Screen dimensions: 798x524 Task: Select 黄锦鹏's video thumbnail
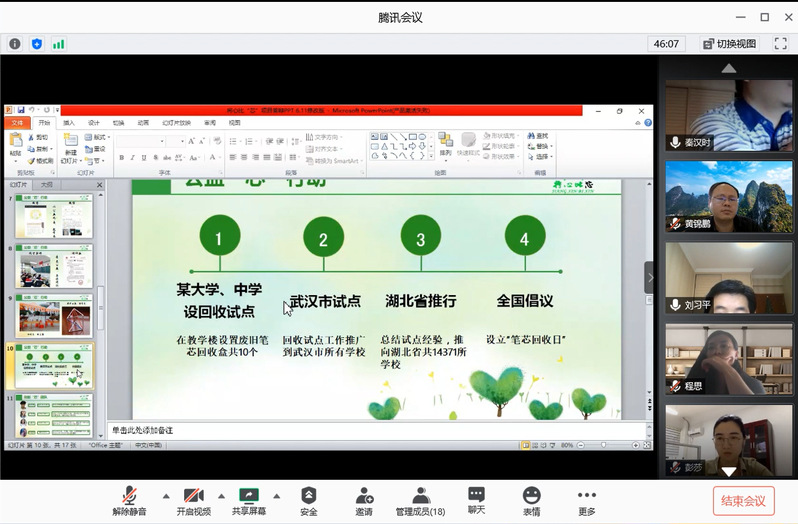729,196
